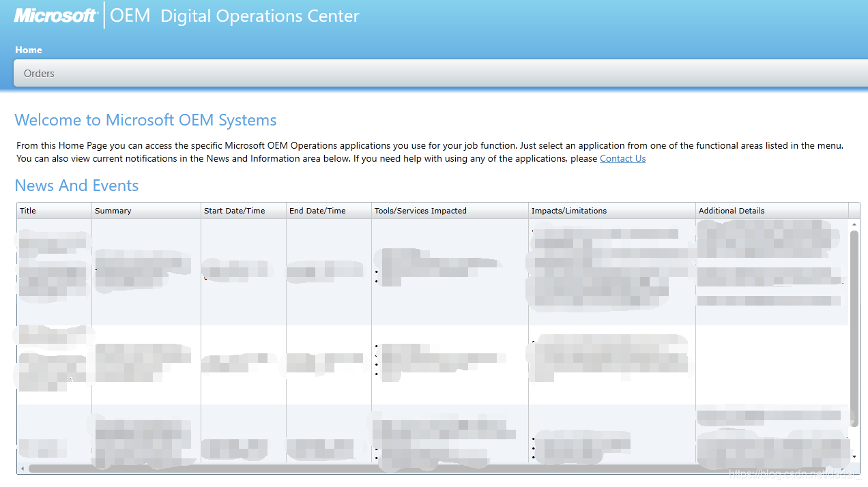The image size is (868, 487).
Task: Sort by Impacts/Limitations column header
Action: coord(612,211)
